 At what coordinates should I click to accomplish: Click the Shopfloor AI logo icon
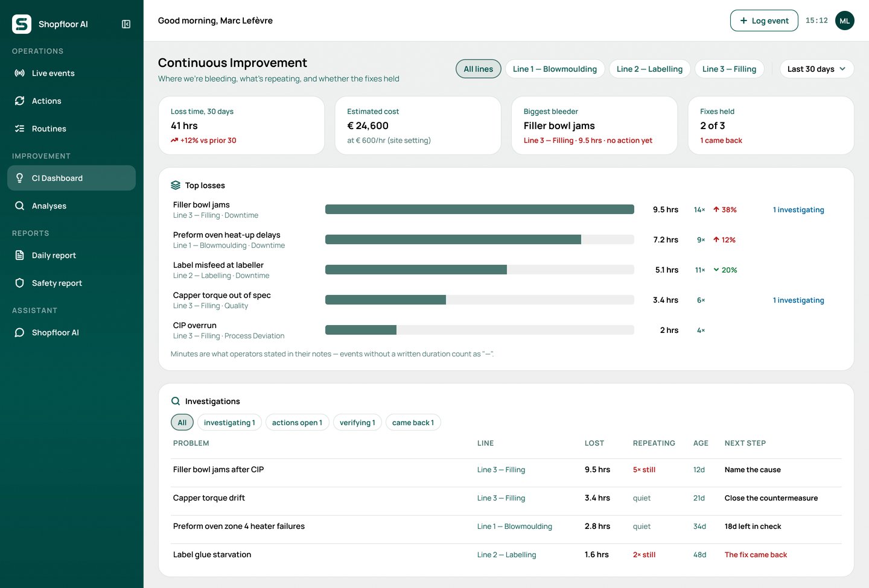pyautogui.click(x=22, y=24)
